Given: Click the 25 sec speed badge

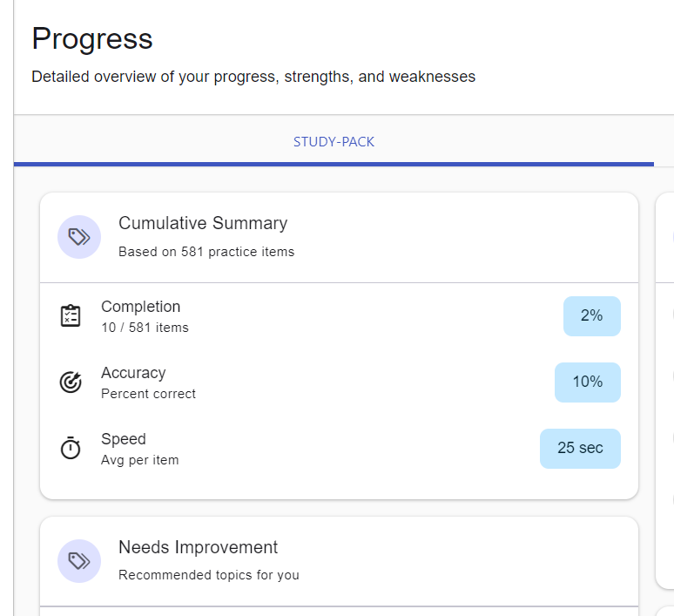Looking at the screenshot, I should pyautogui.click(x=580, y=448).
